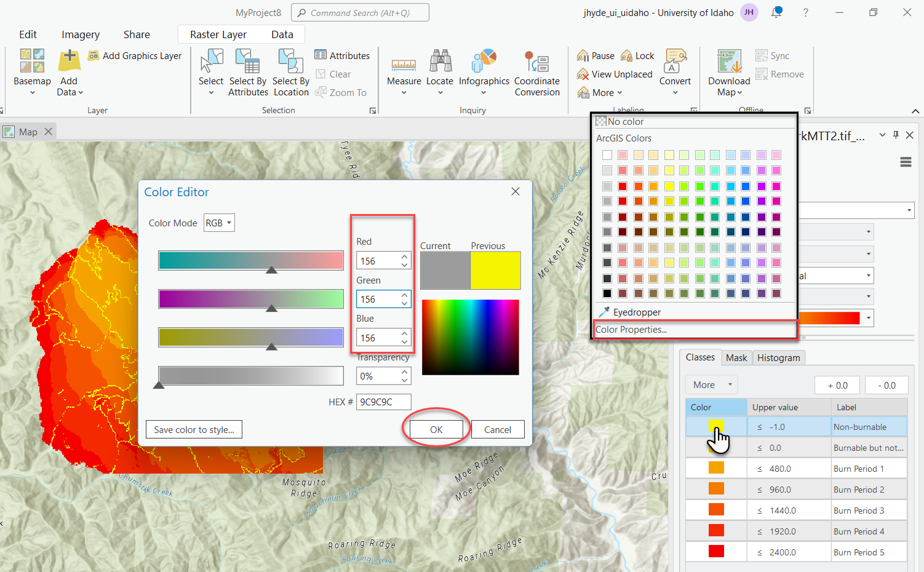Click the Burn Period 5 red swatch

(716, 552)
